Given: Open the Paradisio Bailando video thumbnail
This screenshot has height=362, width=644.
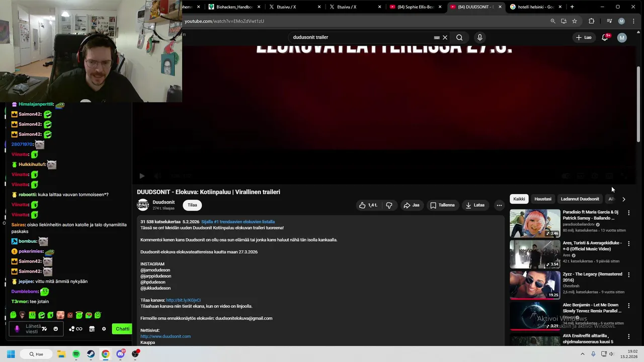Looking at the screenshot, I should pyautogui.click(x=535, y=223).
